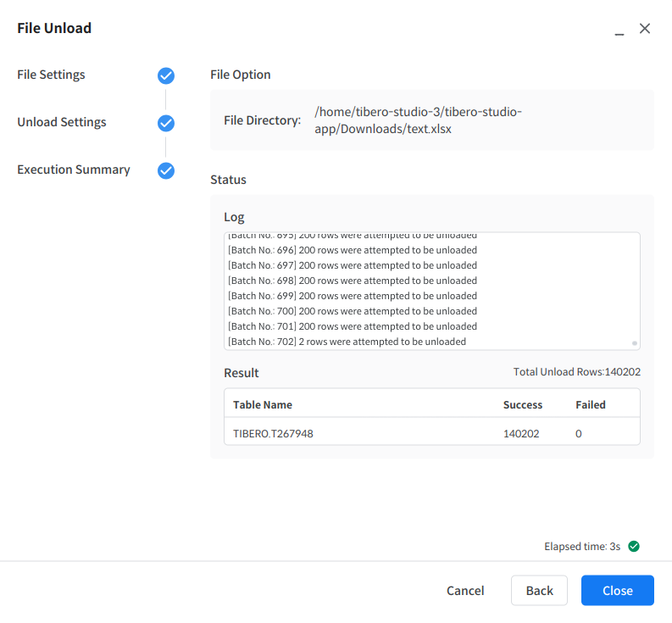Select the Execution Summary step
The width and height of the screenshot is (672, 623).
[x=74, y=170]
